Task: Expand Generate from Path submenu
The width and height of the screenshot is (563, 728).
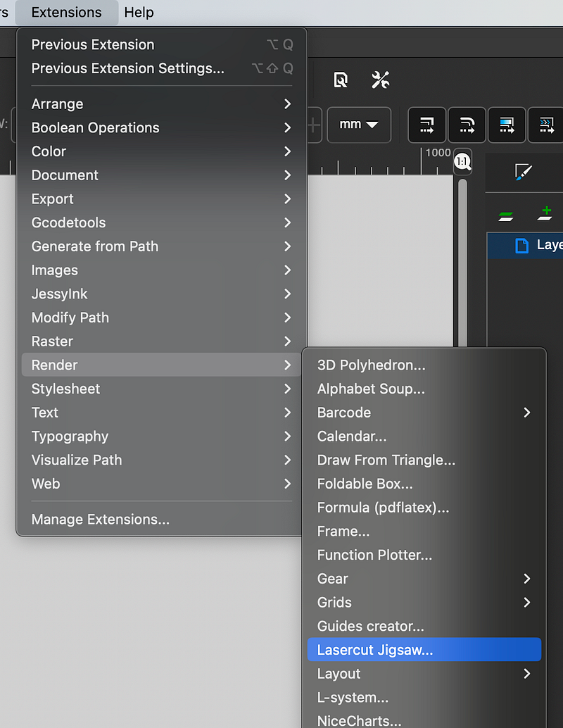Action: [x=162, y=246]
